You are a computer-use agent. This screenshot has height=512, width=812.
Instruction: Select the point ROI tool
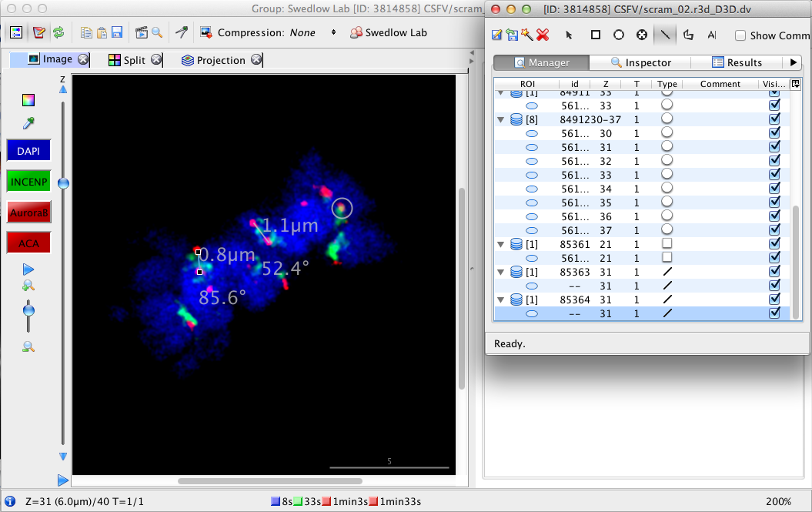point(642,35)
